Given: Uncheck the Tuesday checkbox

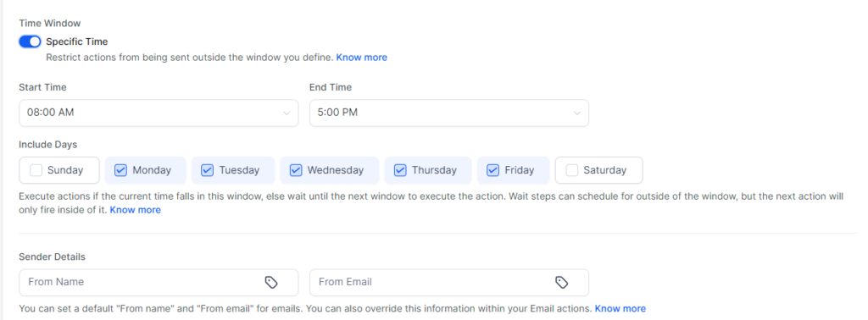Looking at the screenshot, I should (x=207, y=170).
